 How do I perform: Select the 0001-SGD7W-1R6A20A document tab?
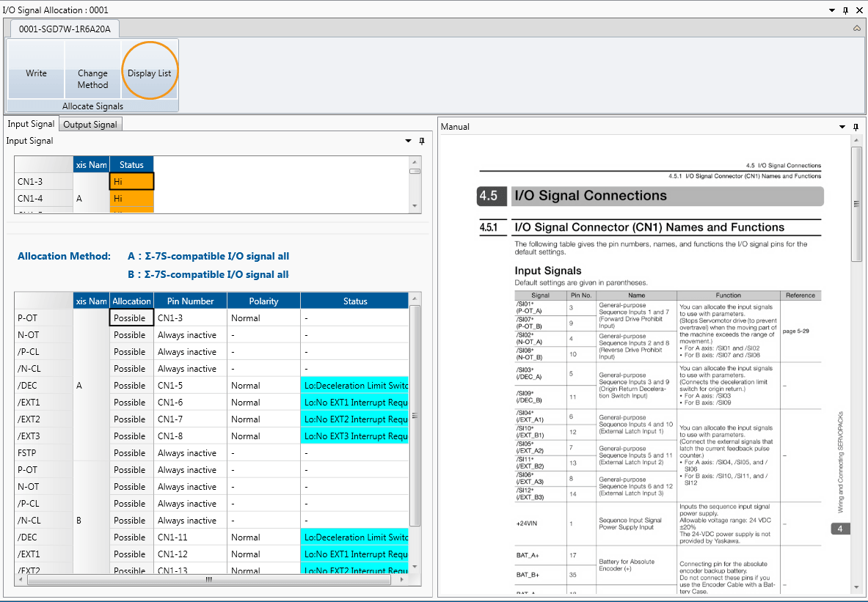click(x=65, y=29)
